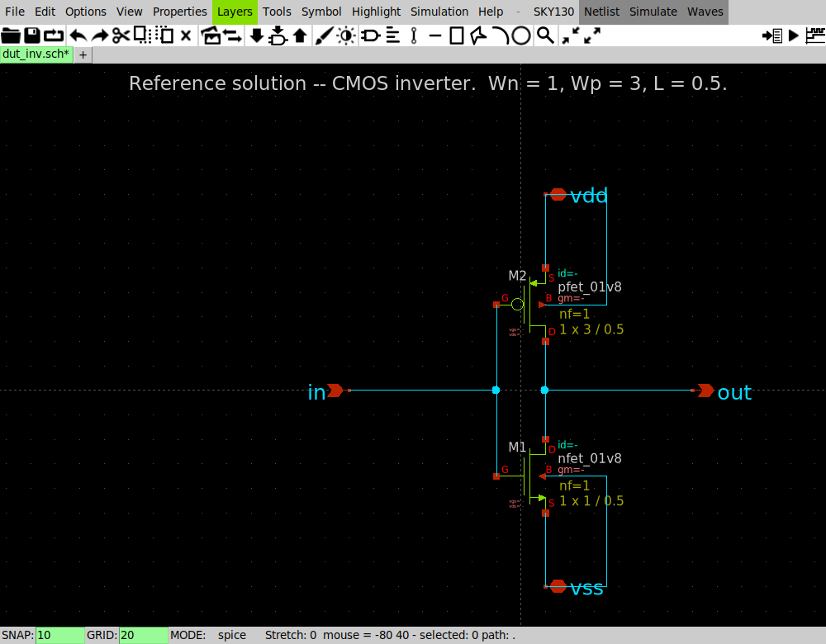Viewport: 826px width, 644px height.
Task: Add a new tab with plus button
Action: (83, 54)
